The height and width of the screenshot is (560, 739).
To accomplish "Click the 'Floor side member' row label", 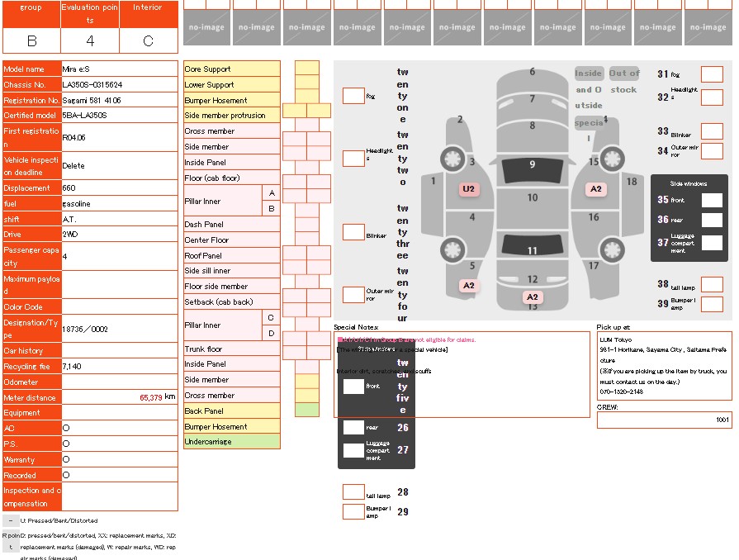I will (x=232, y=286).
